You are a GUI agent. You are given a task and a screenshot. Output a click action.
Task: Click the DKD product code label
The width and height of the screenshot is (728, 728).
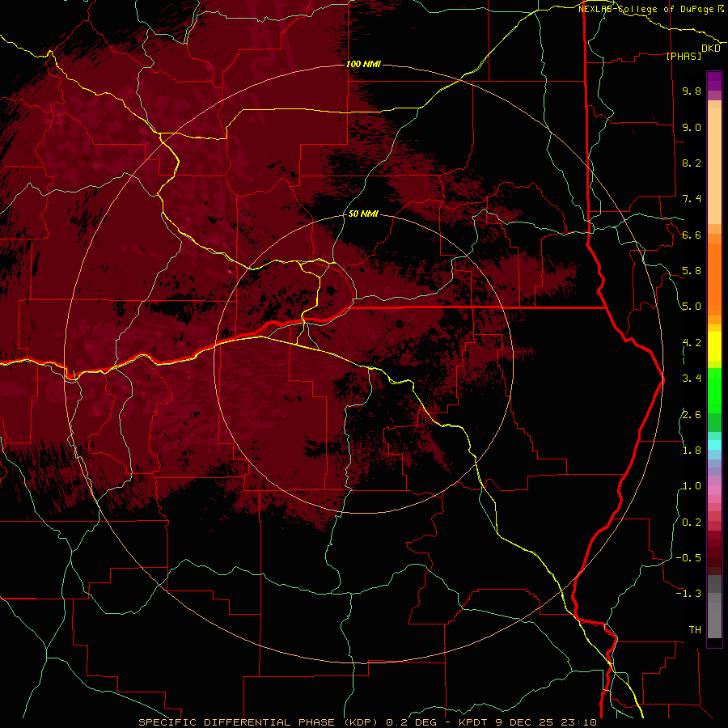(711, 49)
